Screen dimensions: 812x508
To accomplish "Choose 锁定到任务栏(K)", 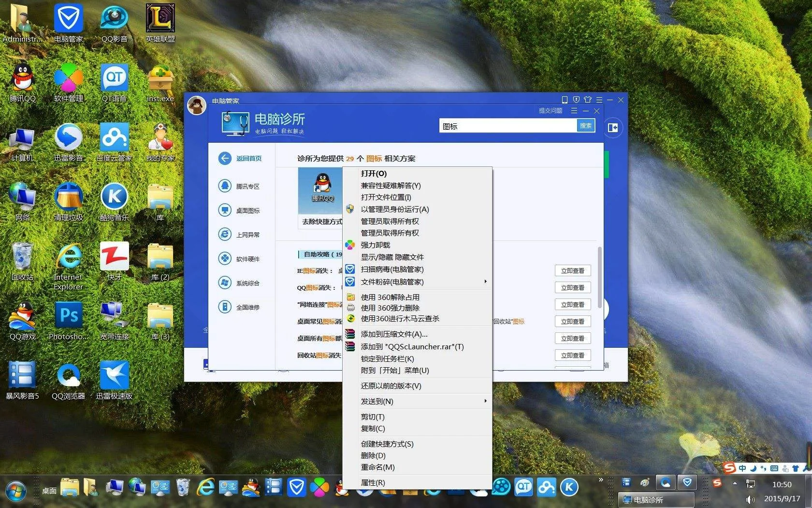I will coord(417,359).
